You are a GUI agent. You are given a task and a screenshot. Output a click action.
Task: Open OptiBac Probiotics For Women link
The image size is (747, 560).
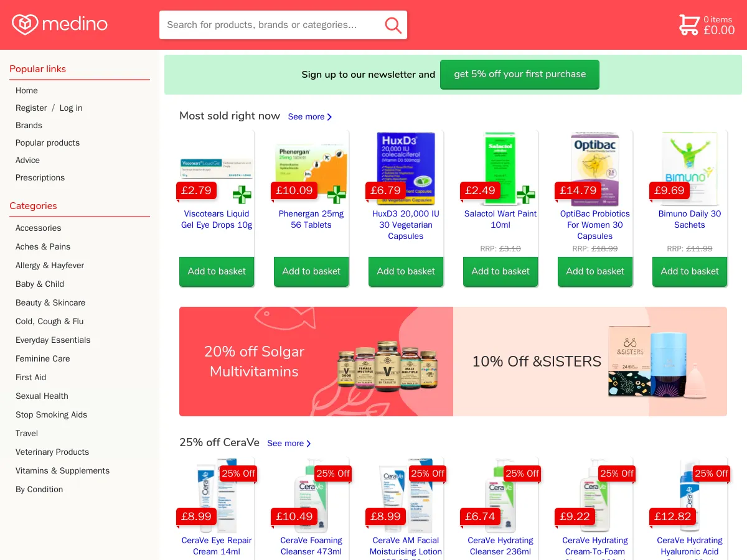595,225
